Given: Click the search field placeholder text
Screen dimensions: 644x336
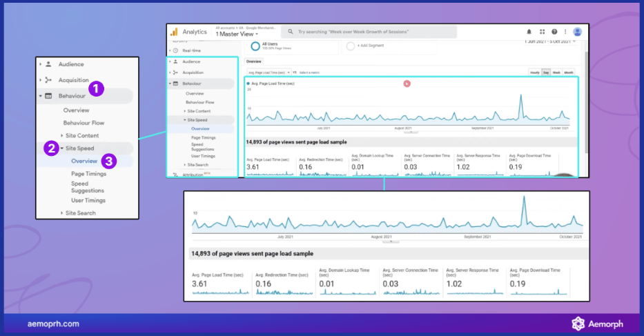Looking at the screenshot, I should tap(353, 32).
